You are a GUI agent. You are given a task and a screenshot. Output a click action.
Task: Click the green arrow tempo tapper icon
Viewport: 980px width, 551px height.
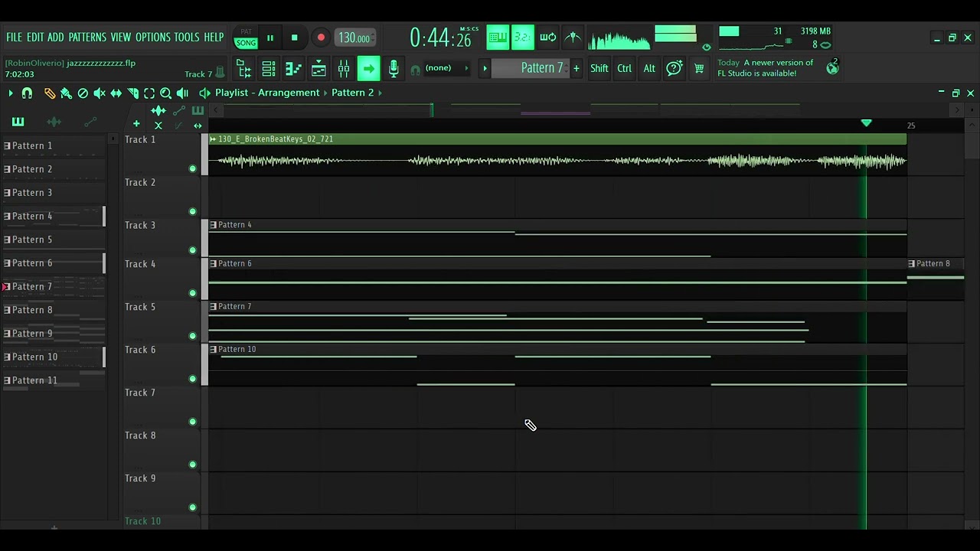[368, 69]
